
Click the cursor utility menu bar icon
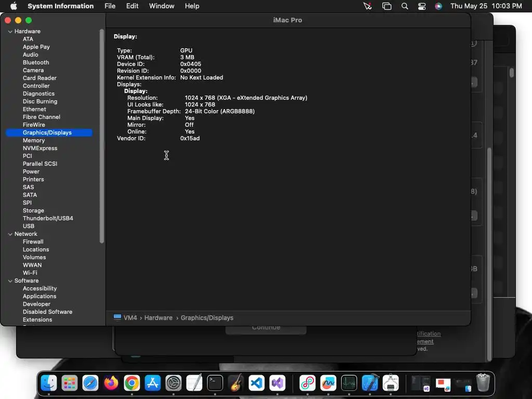click(x=367, y=6)
